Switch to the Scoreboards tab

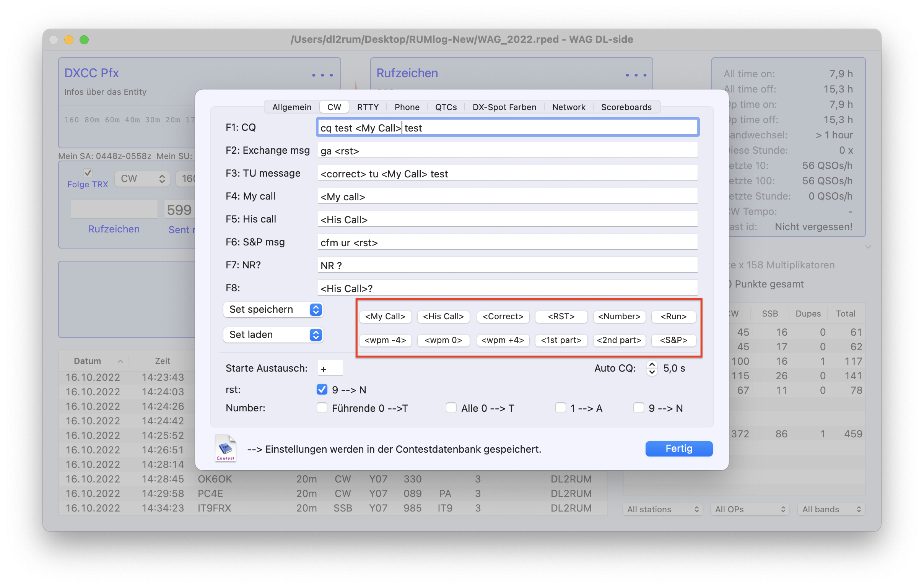point(626,107)
